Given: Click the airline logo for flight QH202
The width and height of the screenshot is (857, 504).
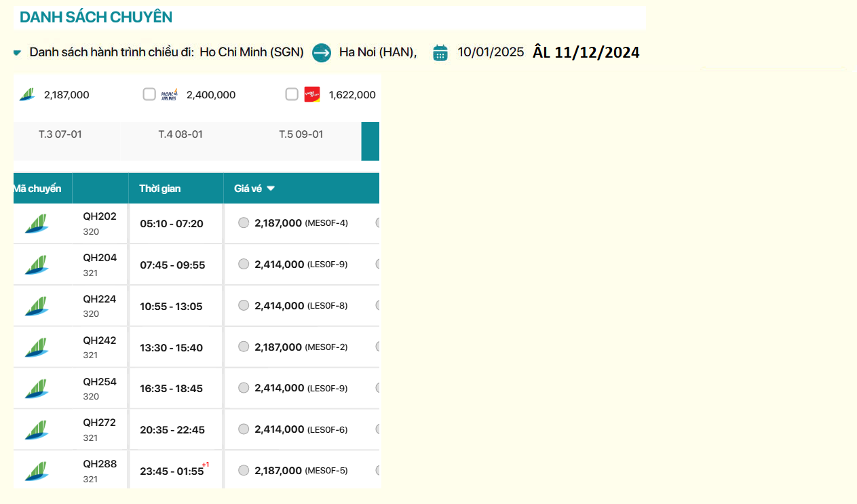Looking at the screenshot, I should (x=37, y=224).
